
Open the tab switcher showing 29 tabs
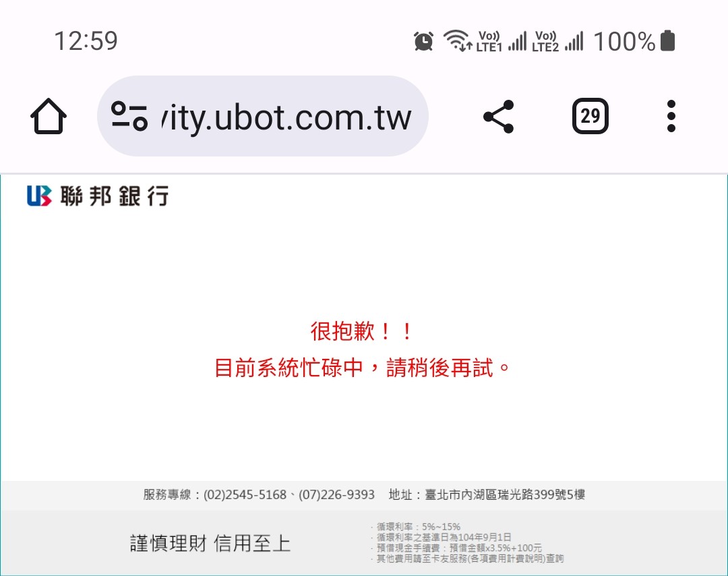(x=590, y=116)
